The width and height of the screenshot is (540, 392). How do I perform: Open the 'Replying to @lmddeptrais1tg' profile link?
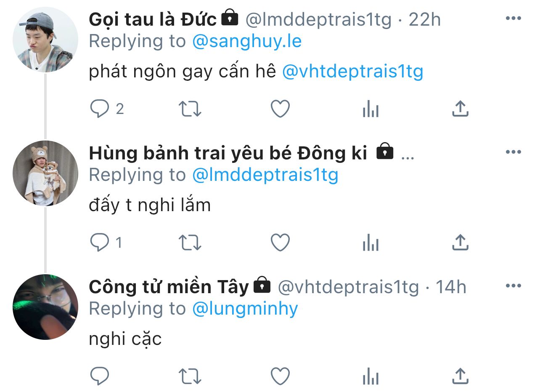(x=265, y=175)
